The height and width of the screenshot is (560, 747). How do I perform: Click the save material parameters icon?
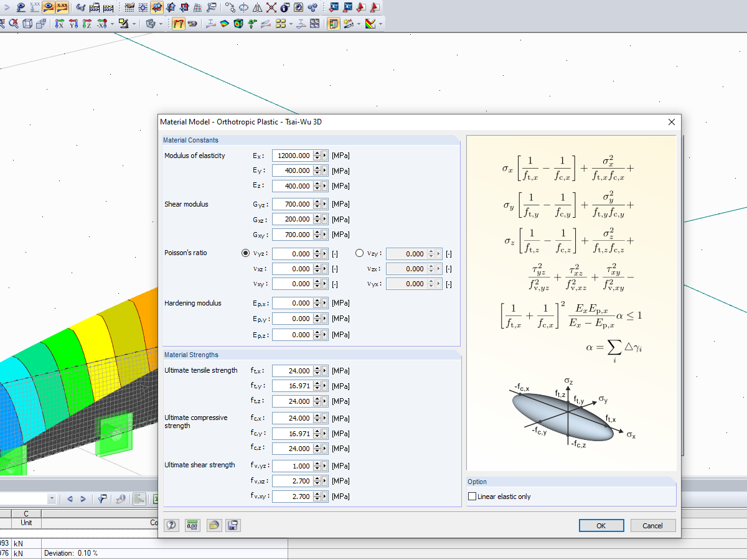(233, 525)
